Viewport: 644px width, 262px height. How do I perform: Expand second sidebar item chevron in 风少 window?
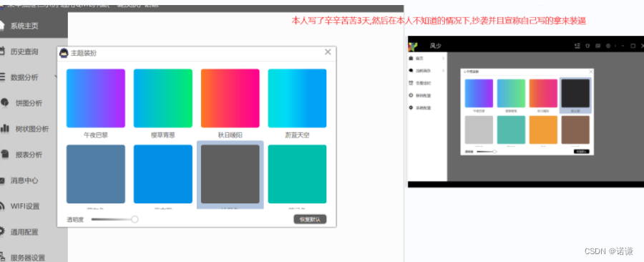[x=443, y=71]
